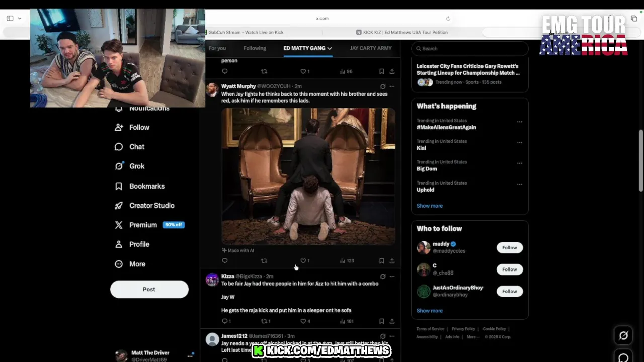Repost the top post ending in 'person'
The image size is (644, 362).
tap(264, 71)
